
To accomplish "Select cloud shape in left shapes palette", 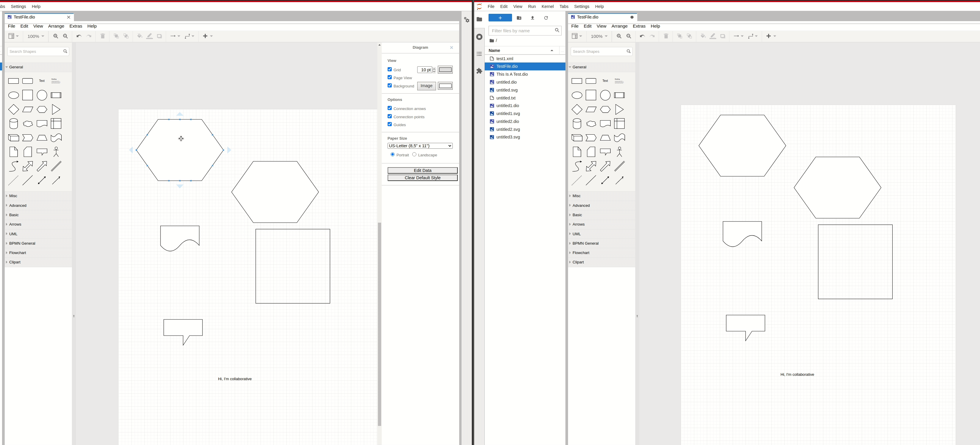I will pos(28,123).
